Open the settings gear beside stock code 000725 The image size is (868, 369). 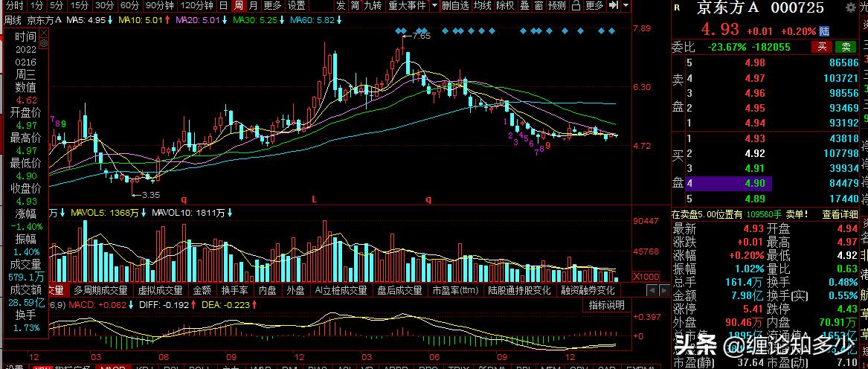(851, 7)
